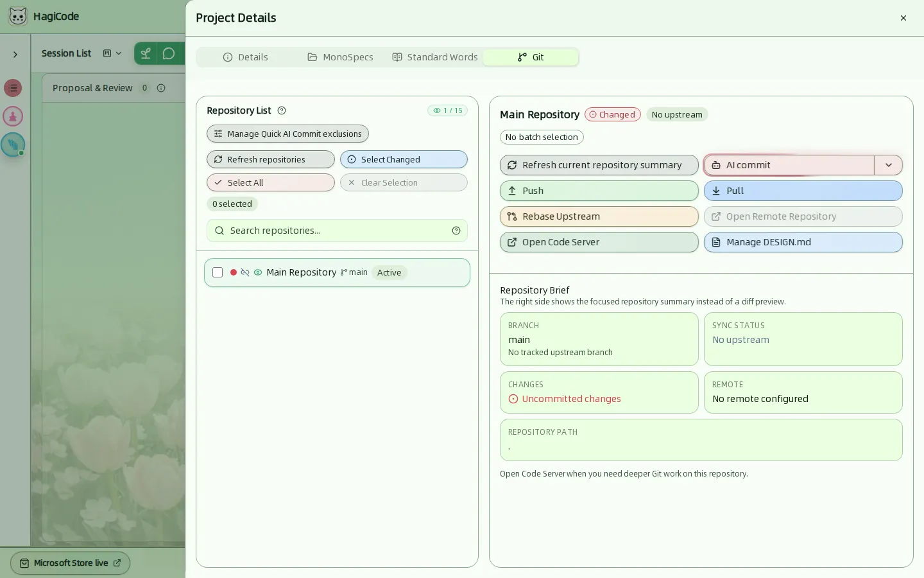Screen dimensions: 924x578
Task: Click the AI commit button
Action: (789, 165)
